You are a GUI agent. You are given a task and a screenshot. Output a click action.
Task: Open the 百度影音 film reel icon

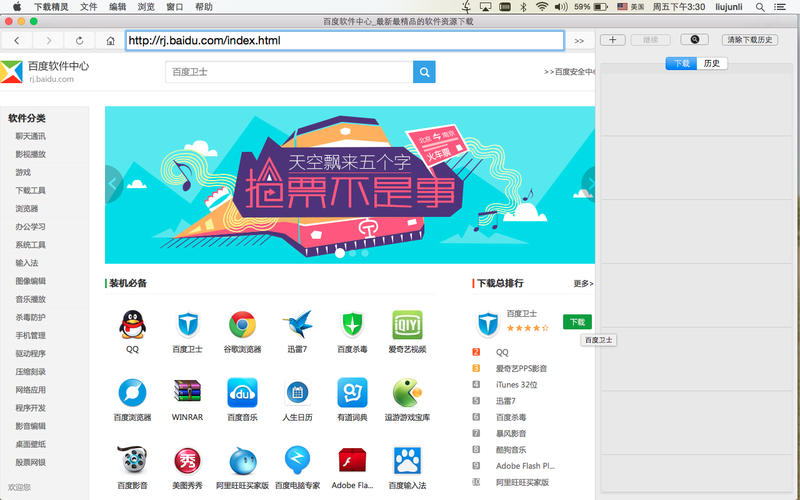(x=132, y=460)
